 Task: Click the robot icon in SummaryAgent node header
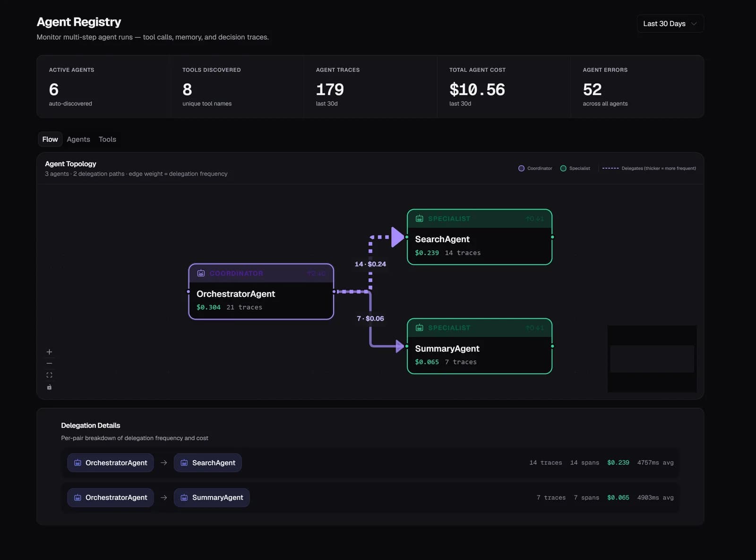click(x=419, y=328)
